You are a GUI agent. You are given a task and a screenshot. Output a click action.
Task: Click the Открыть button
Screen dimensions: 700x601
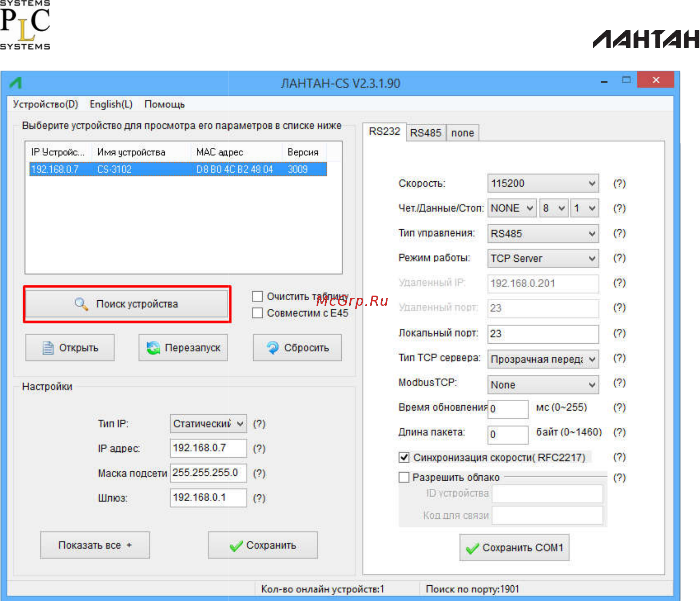pyautogui.click(x=70, y=348)
